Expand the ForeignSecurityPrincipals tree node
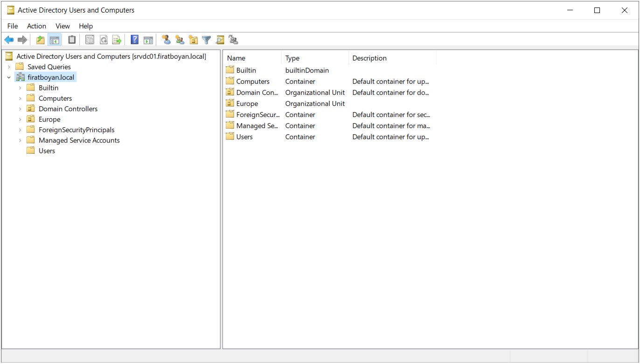Viewport: 640px width, 364px height. click(20, 130)
